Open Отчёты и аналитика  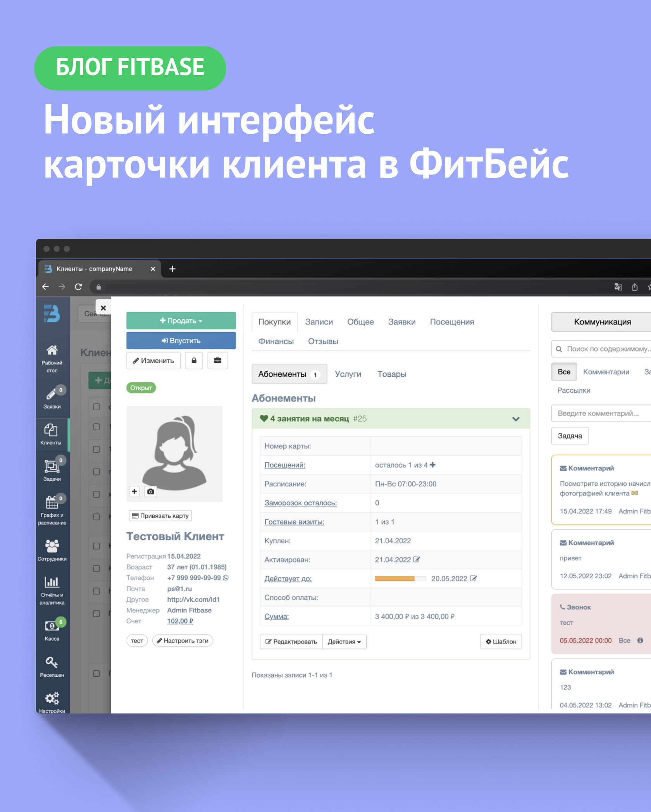[52, 590]
